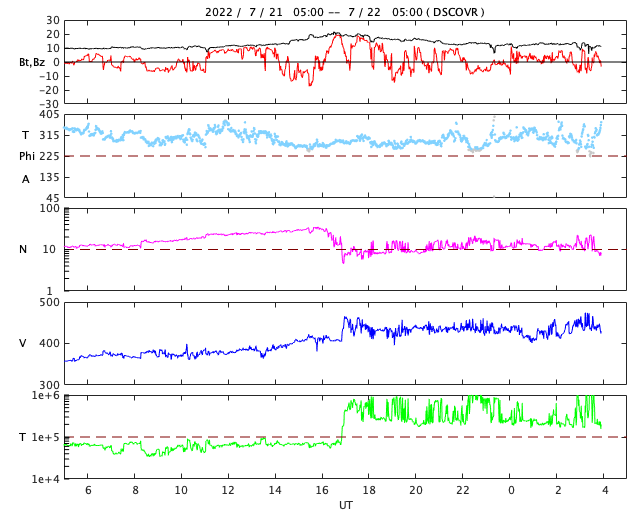The height and width of the screenshot is (512, 640).
Task: Click the "12" hour tick on the UT axis
Action: click(x=228, y=490)
